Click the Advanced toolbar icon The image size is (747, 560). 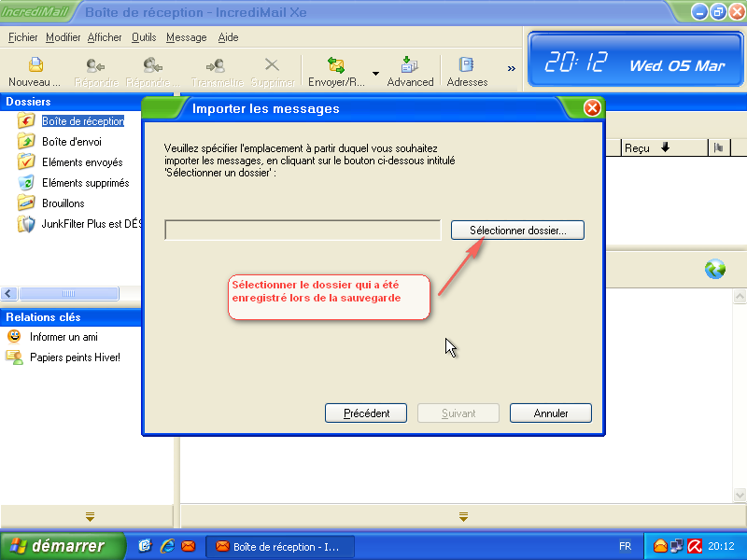click(409, 65)
